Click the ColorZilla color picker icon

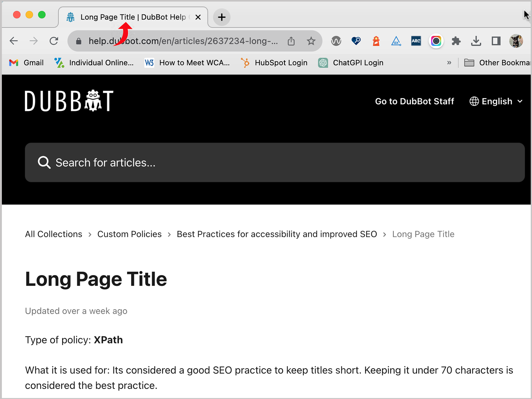(436, 41)
